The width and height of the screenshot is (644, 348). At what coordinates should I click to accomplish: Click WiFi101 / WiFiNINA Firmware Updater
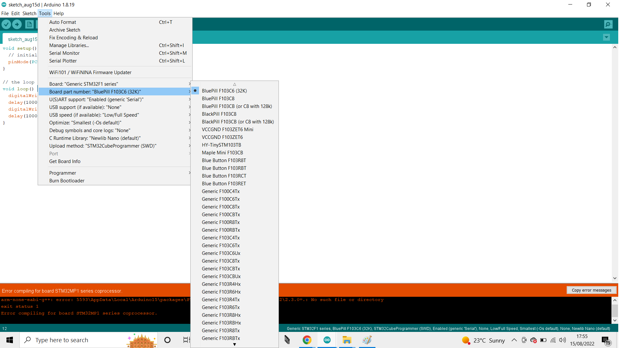[115, 72]
